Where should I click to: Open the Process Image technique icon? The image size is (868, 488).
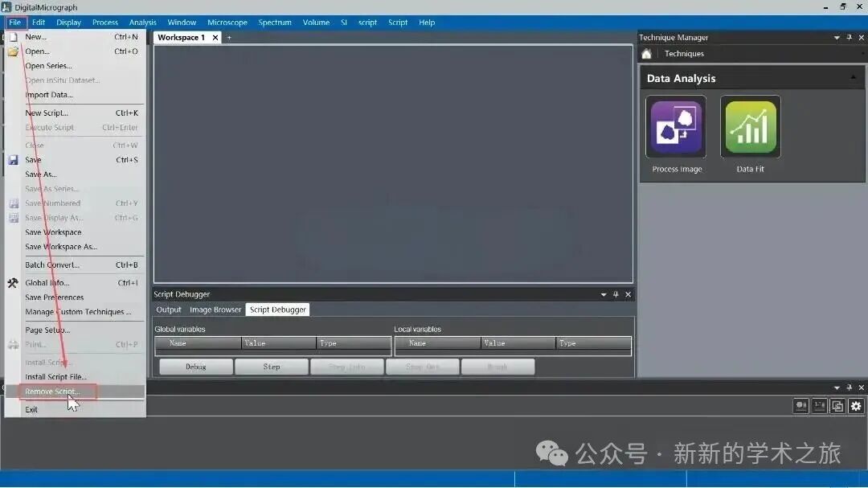tap(676, 127)
